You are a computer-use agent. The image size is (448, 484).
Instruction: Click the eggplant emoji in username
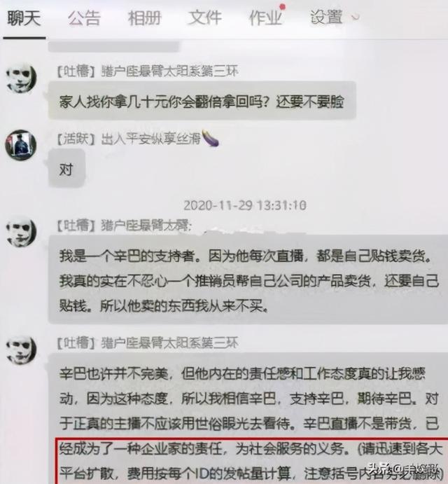coord(211,138)
